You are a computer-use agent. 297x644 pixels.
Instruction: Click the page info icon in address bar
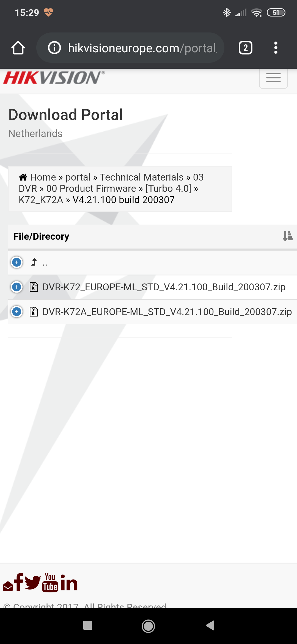(x=54, y=47)
